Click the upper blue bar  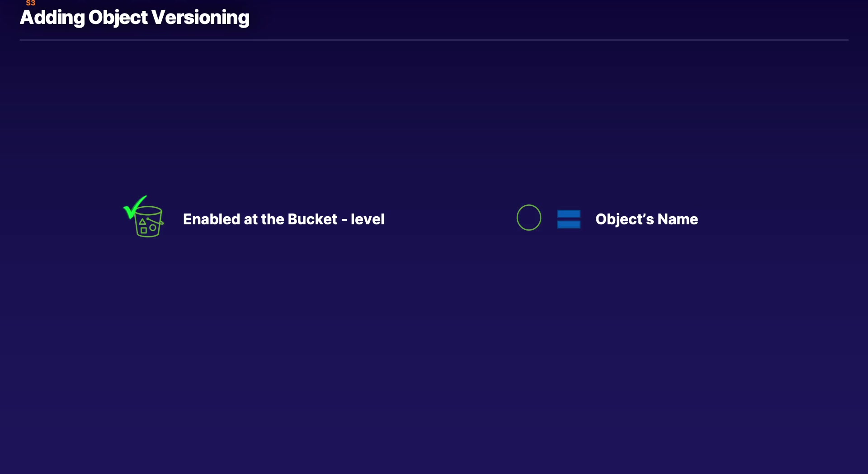(568, 214)
